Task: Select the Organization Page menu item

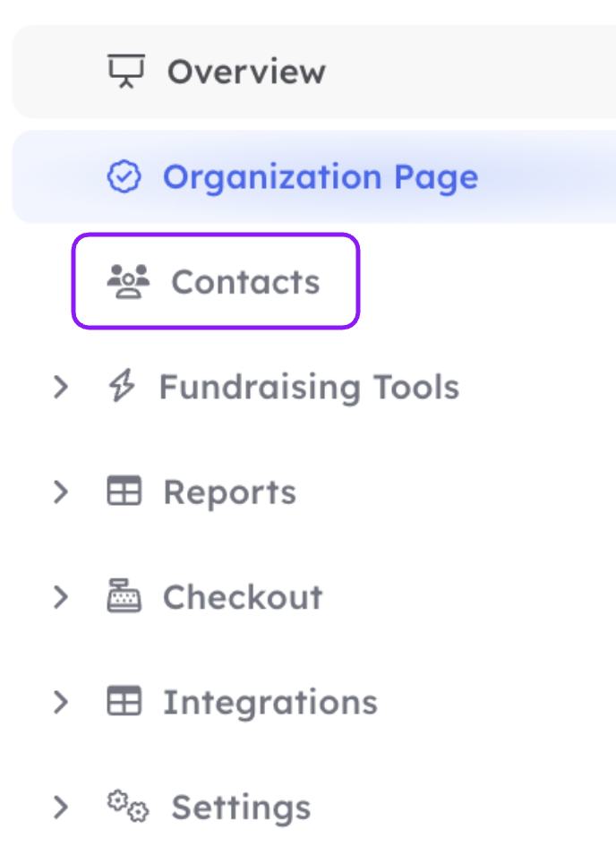Action: (x=314, y=176)
